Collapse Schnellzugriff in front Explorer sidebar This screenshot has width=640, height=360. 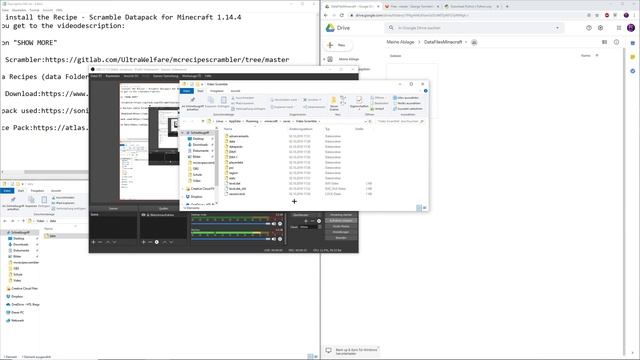183,133
